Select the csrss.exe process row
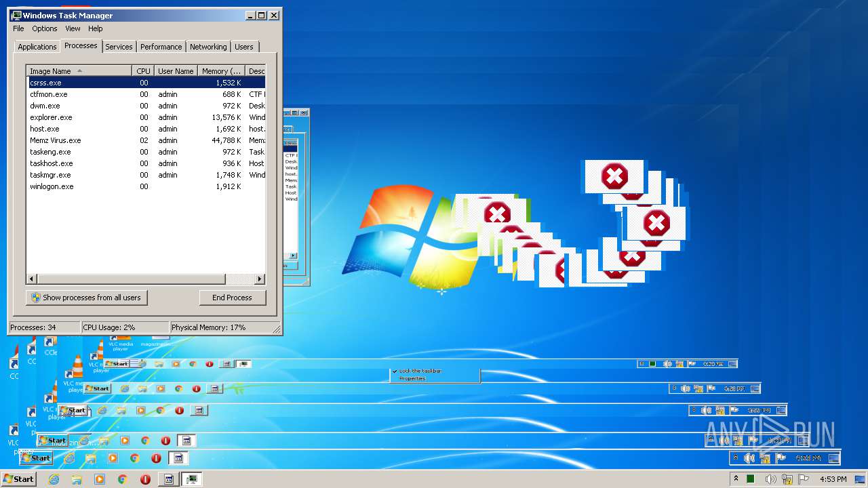Viewport: 868px width, 488px height. click(x=146, y=83)
